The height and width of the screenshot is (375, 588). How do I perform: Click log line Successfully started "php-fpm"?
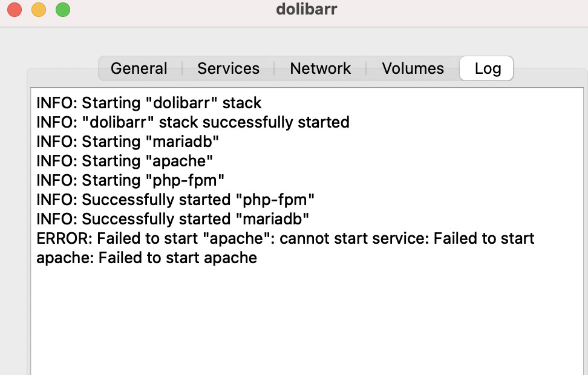[175, 200]
